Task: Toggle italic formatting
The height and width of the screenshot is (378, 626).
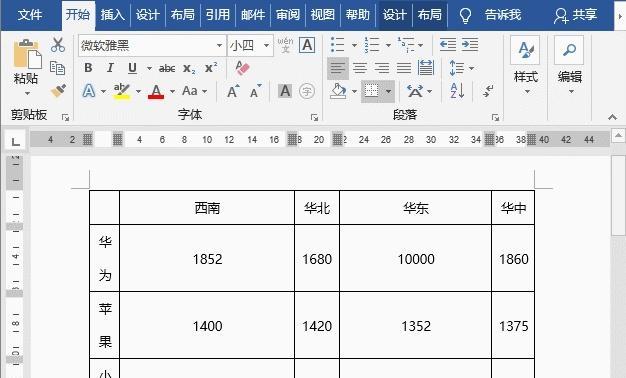Action: [x=110, y=68]
